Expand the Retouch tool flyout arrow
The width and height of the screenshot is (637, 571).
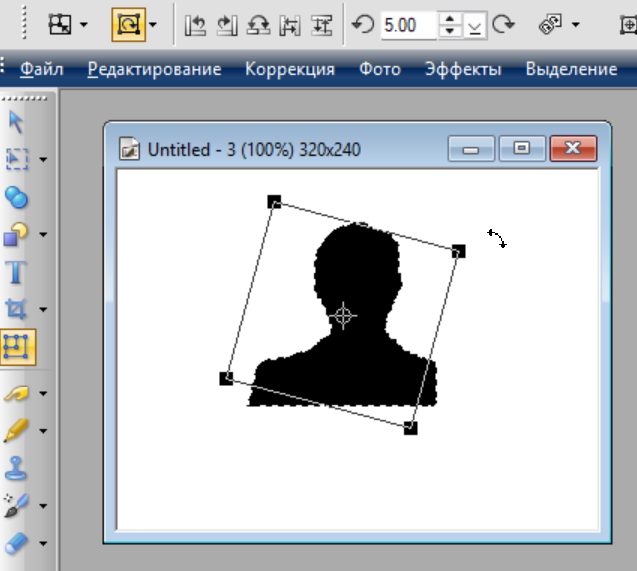tap(43, 393)
